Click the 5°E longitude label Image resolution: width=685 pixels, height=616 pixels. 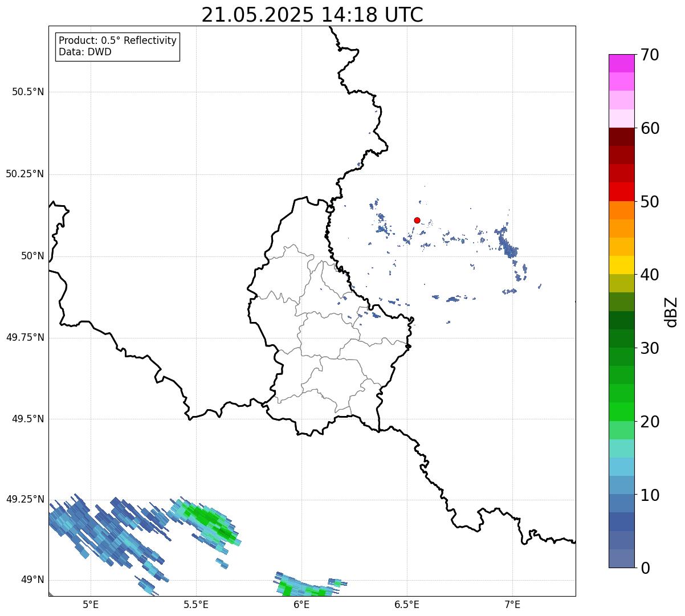[91, 605]
